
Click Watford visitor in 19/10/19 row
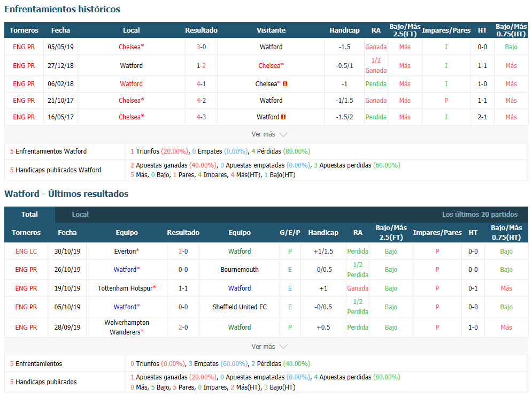click(240, 288)
